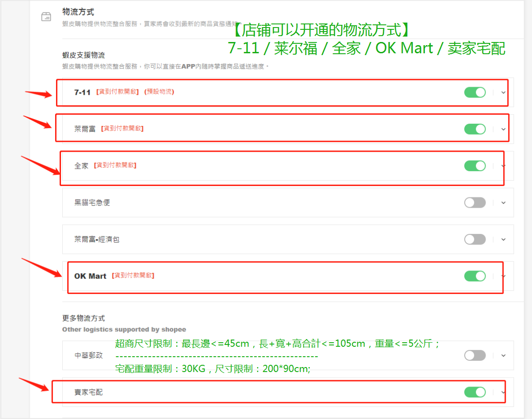This screenshot has height=419, width=532.
Task: Expand the 黑貓宅急便 row chevron
Action: pos(504,203)
